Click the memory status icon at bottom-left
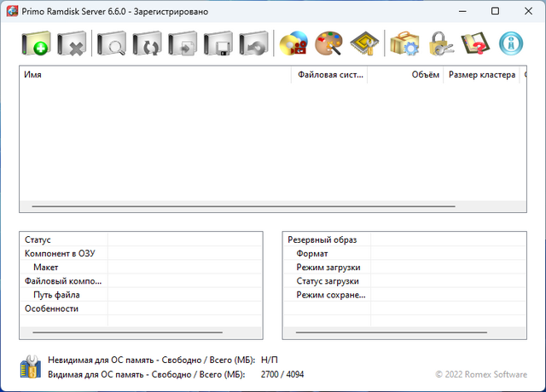546x392 pixels. (x=30, y=367)
